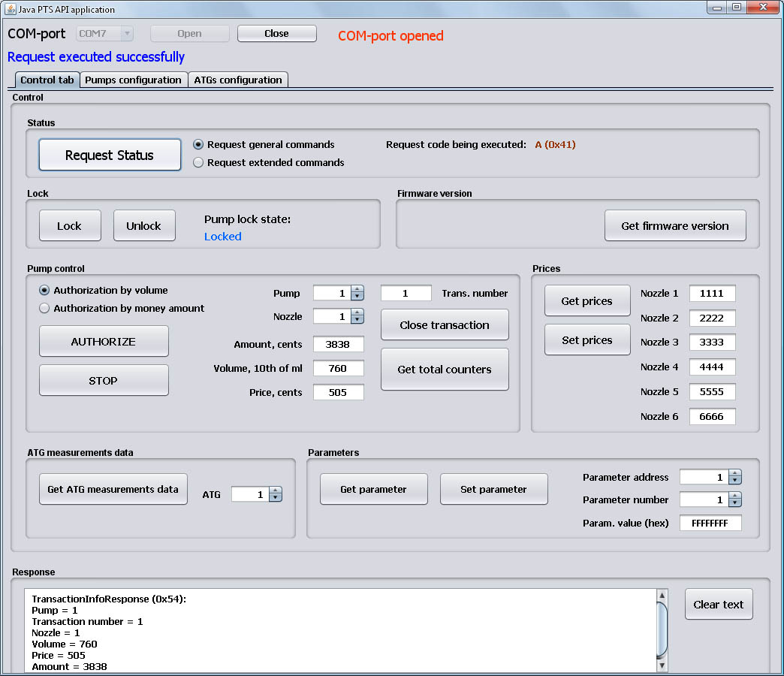Click the Unlock pump button
This screenshot has height=676, width=784.
143,226
